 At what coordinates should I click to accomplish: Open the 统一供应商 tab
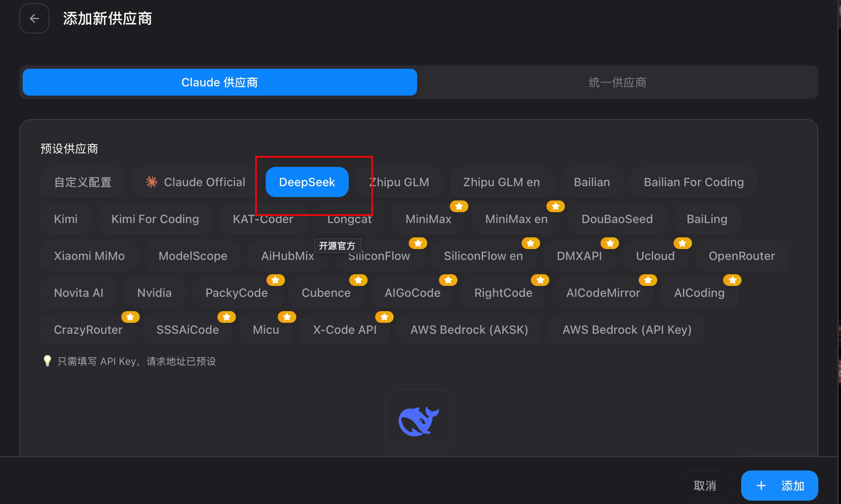(x=617, y=82)
